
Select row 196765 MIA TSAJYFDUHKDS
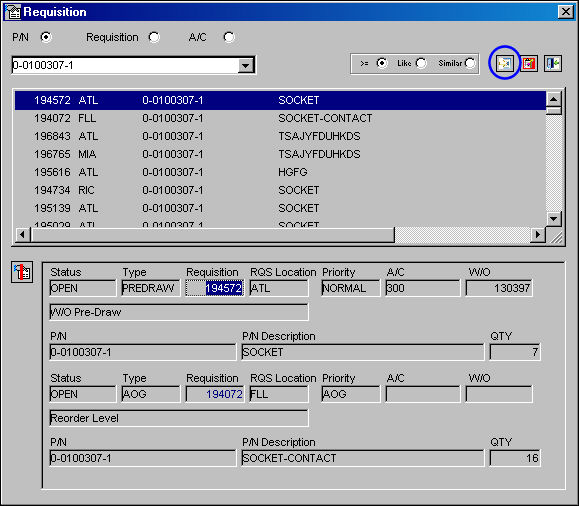[x=280, y=154]
